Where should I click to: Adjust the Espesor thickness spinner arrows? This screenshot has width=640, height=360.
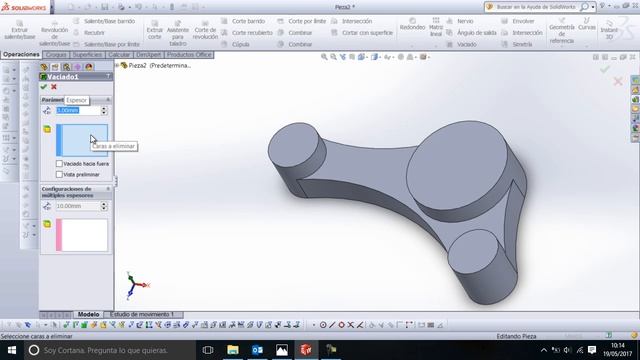[104, 110]
